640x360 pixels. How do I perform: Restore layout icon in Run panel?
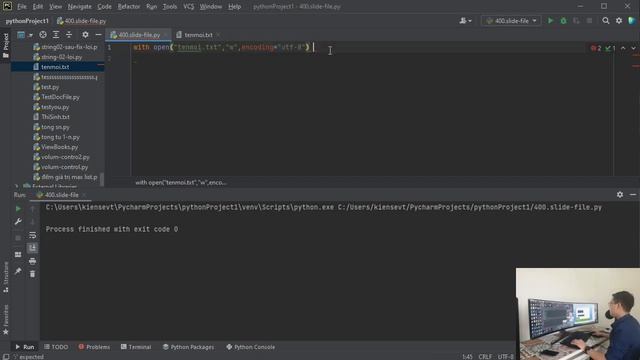tap(18, 254)
